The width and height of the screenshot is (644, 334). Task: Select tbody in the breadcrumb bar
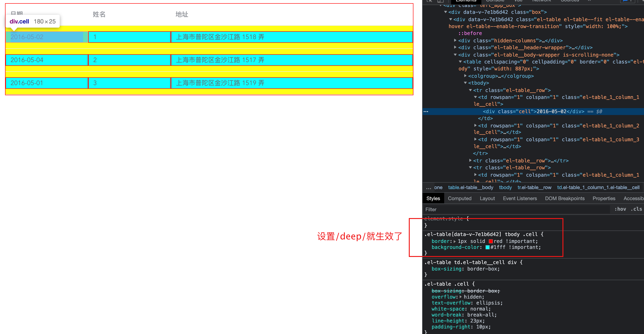[x=505, y=187]
